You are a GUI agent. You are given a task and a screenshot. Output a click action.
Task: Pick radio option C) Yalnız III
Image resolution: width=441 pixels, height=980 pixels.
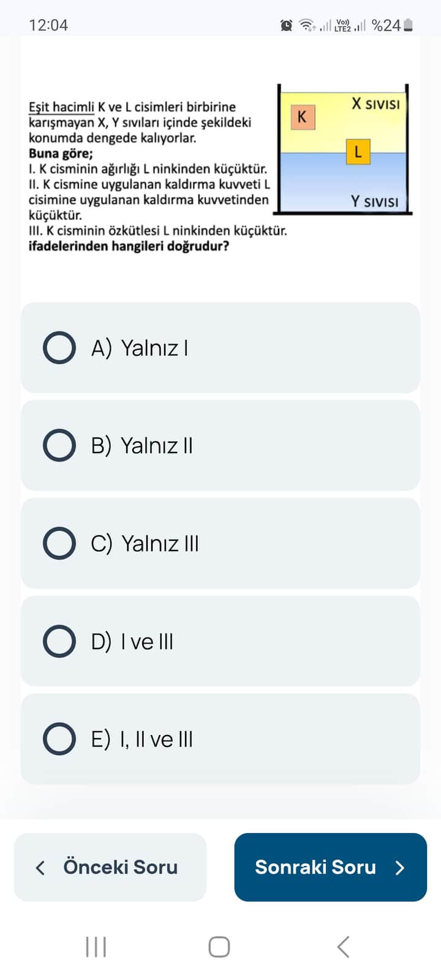(59, 543)
